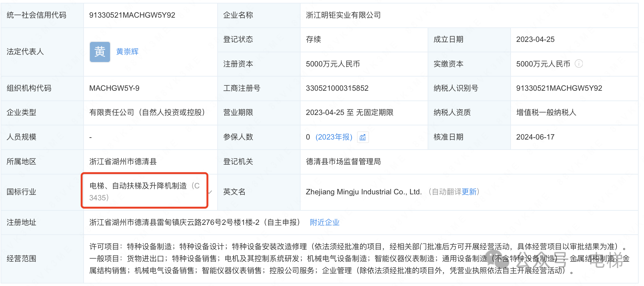
Task: Click the 工商注册号 label cell
Action: pos(259,88)
